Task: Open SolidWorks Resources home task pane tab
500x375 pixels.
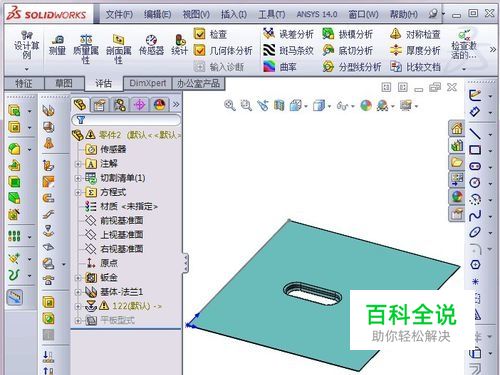Action: (456, 128)
